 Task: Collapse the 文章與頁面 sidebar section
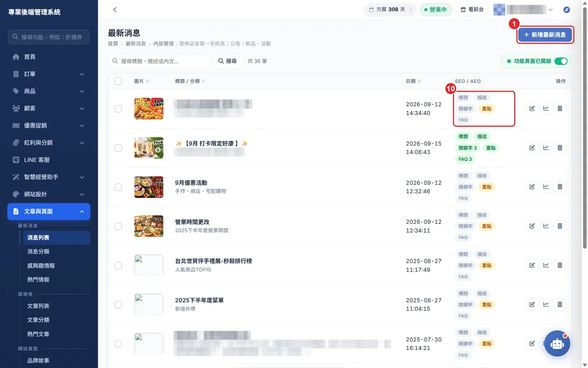tap(49, 211)
